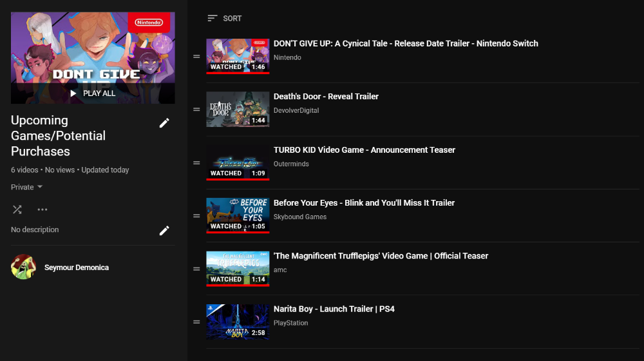Open 'The Magnificent Trufflepigs' Official Teaser title
This screenshot has height=361, width=644.
click(381, 256)
